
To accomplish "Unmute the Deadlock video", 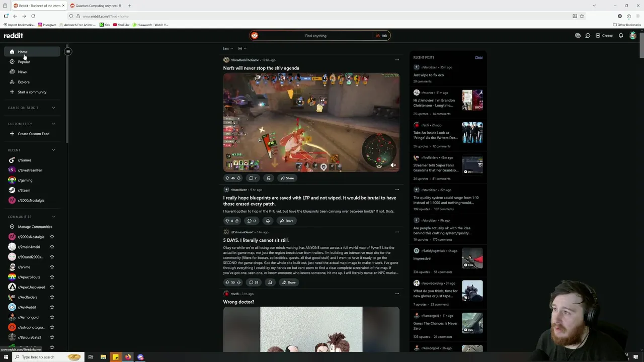I will coord(393,165).
